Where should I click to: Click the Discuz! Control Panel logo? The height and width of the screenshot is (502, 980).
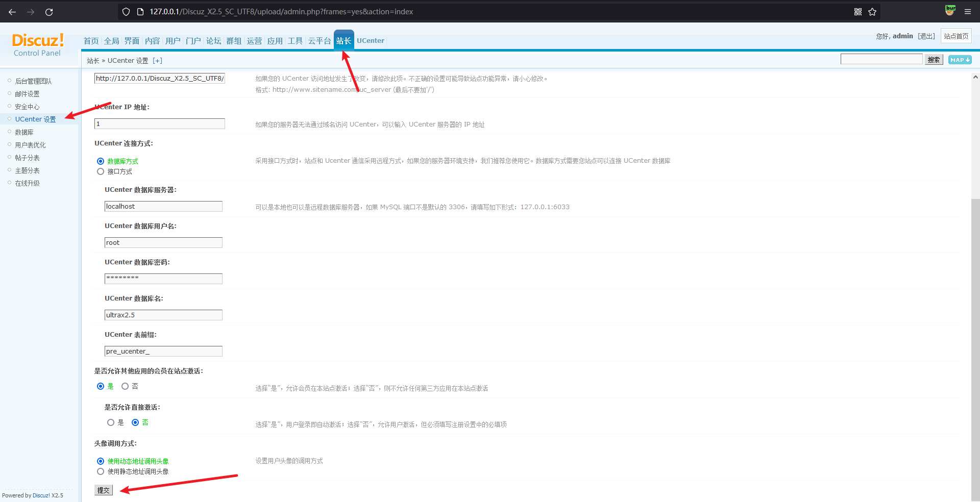[38, 45]
